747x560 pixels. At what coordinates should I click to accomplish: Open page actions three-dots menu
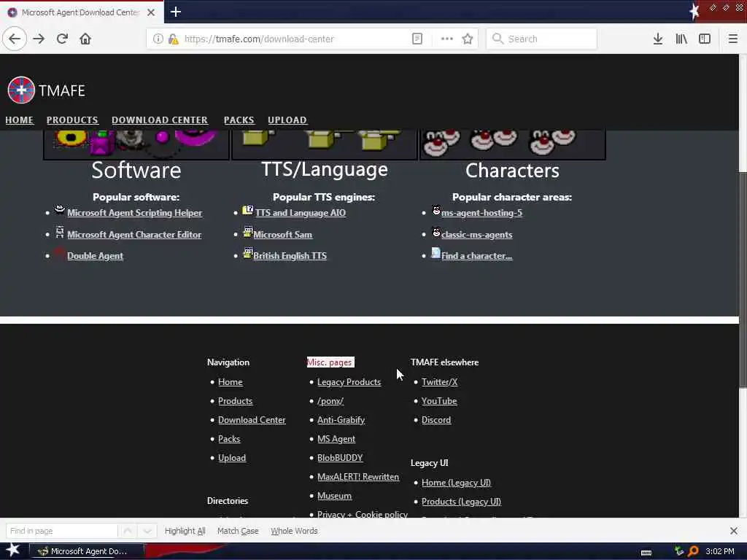(x=447, y=39)
